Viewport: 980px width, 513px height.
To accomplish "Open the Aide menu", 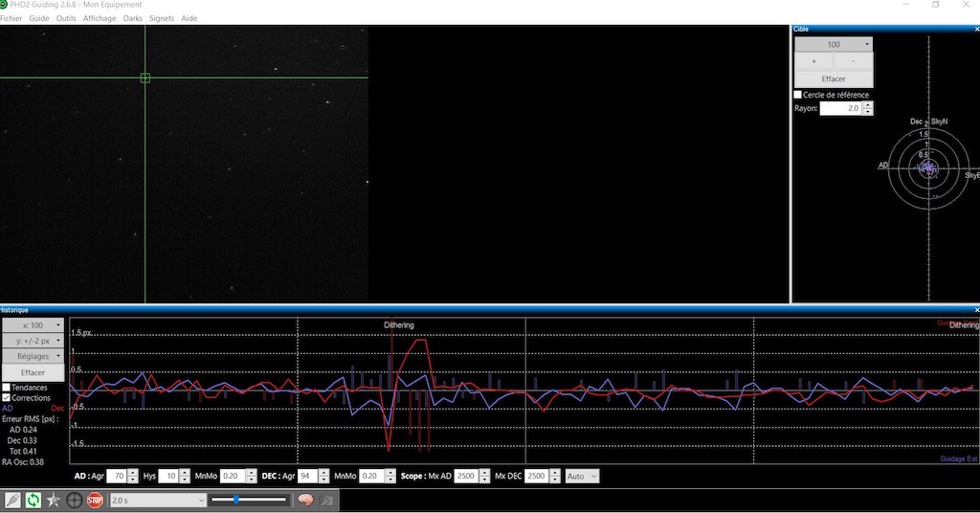I will (x=189, y=18).
